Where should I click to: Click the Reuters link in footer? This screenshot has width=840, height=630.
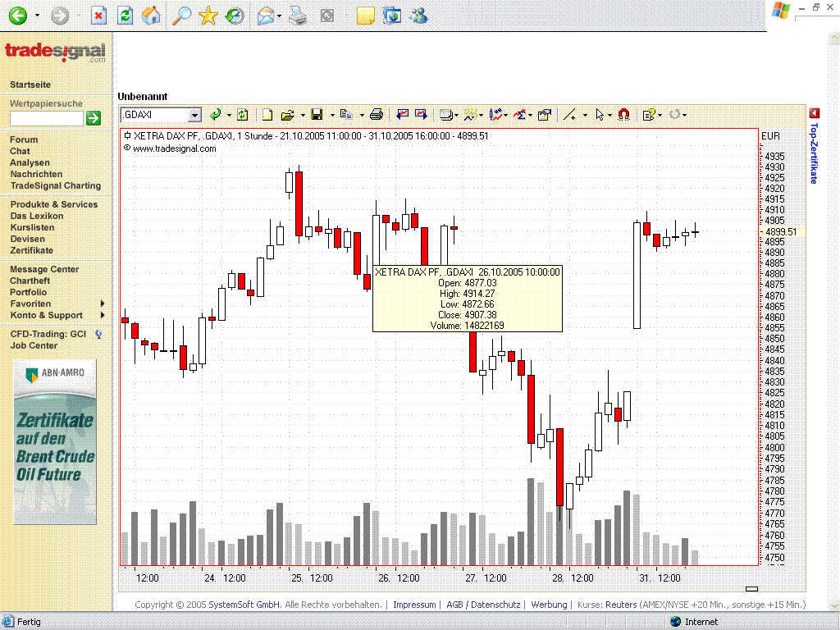point(621,605)
